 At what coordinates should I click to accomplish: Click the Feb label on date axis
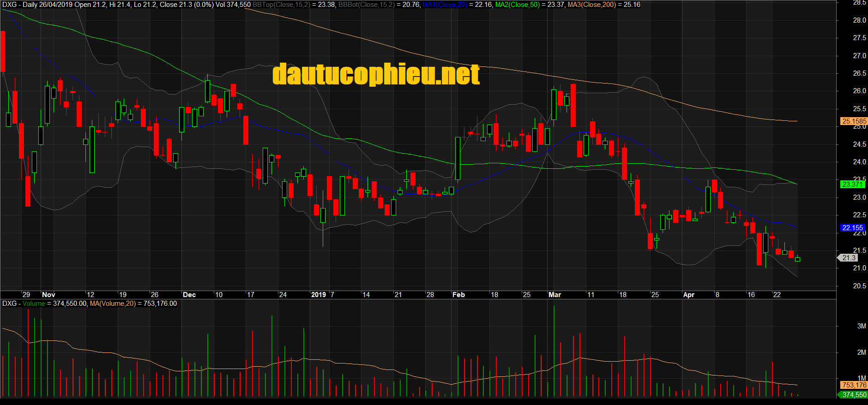(458, 295)
